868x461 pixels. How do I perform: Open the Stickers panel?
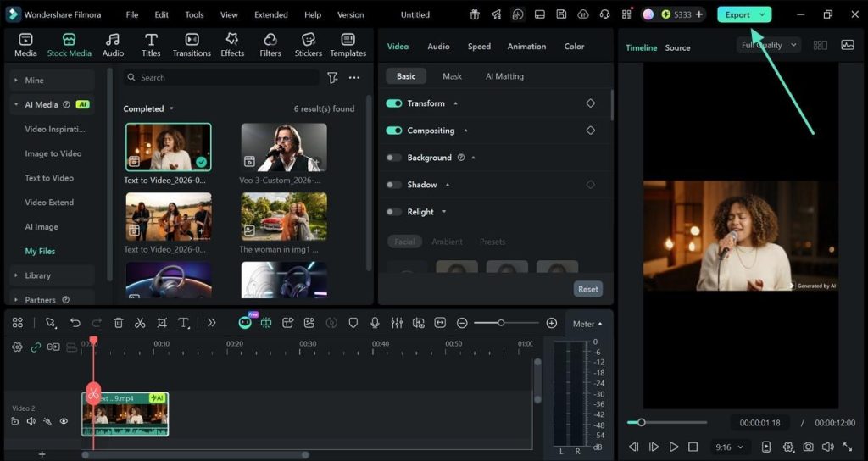pos(308,45)
